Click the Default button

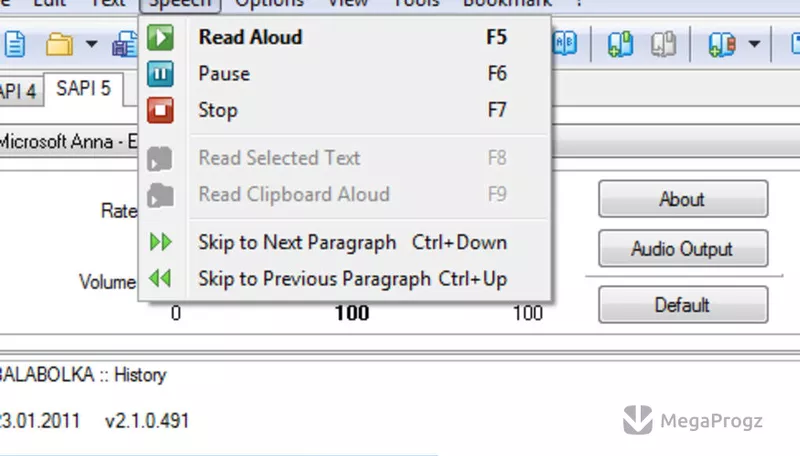683,305
